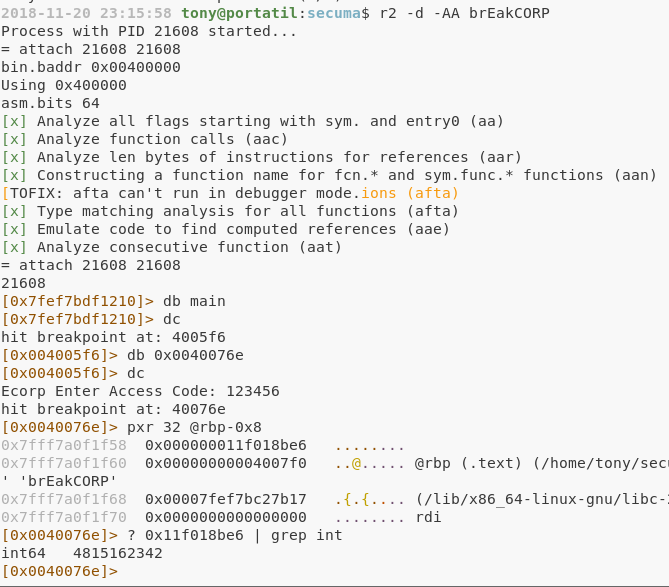Click the rdi register label
The image size is (669, 587).
pyautogui.click(x=428, y=517)
